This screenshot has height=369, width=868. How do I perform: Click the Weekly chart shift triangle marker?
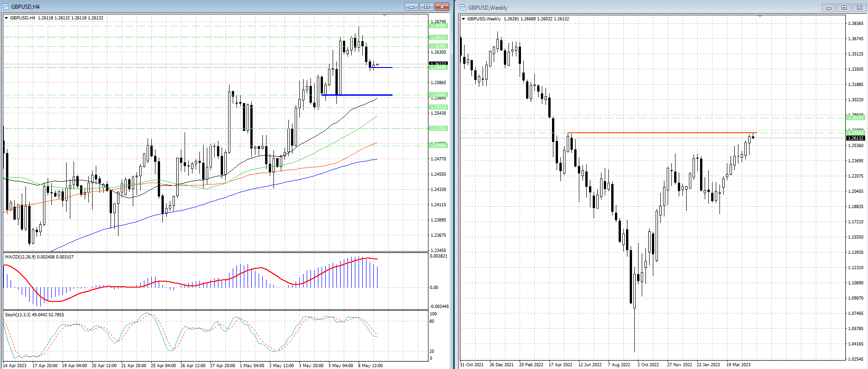[759, 17]
